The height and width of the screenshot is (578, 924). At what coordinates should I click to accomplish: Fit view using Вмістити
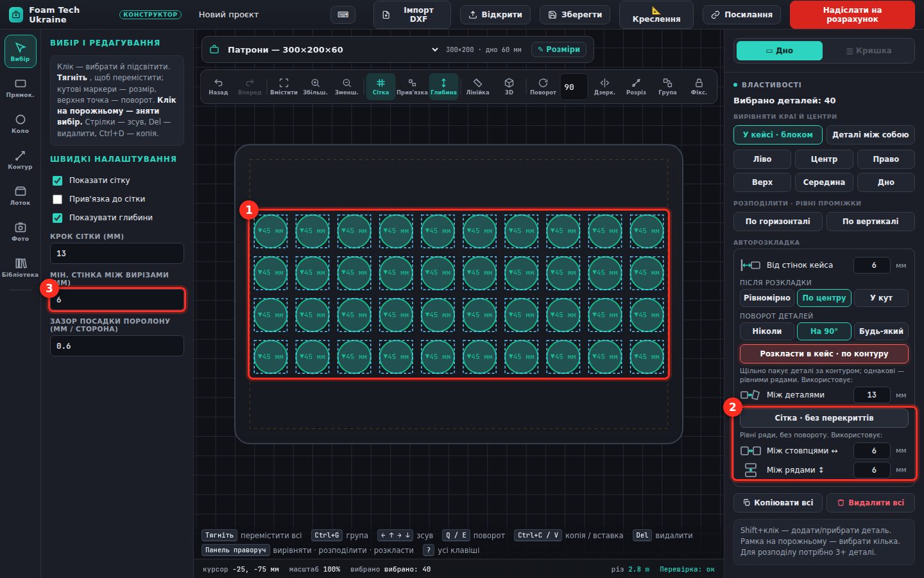tap(284, 87)
